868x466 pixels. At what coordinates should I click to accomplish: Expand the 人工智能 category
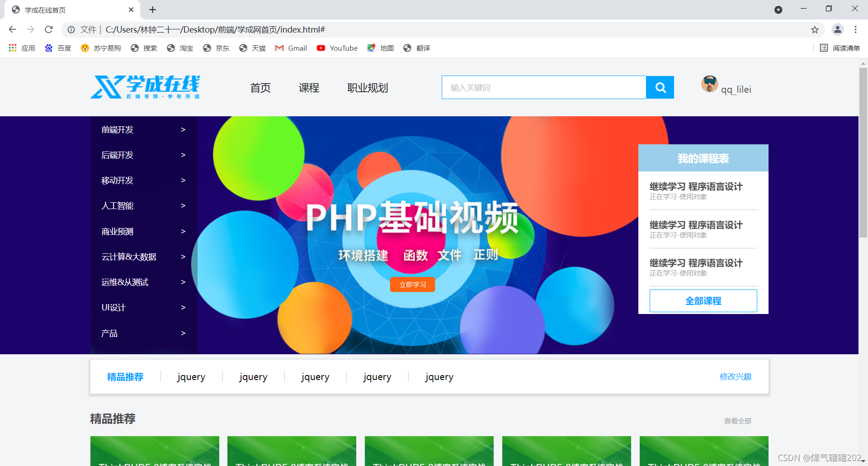coord(118,205)
